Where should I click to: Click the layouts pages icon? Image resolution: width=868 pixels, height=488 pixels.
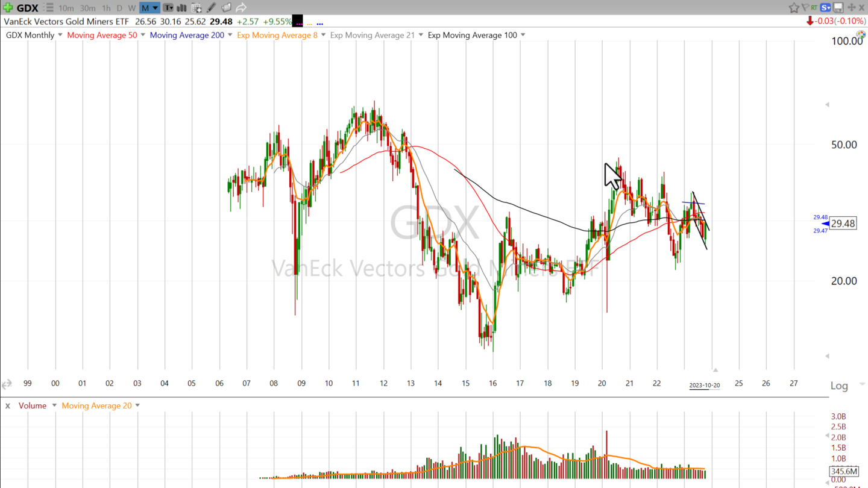[226, 8]
